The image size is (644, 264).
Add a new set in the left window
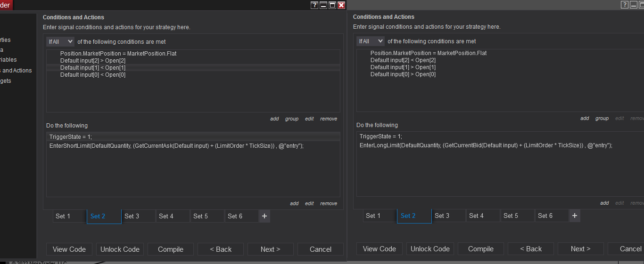tap(264, 216)
